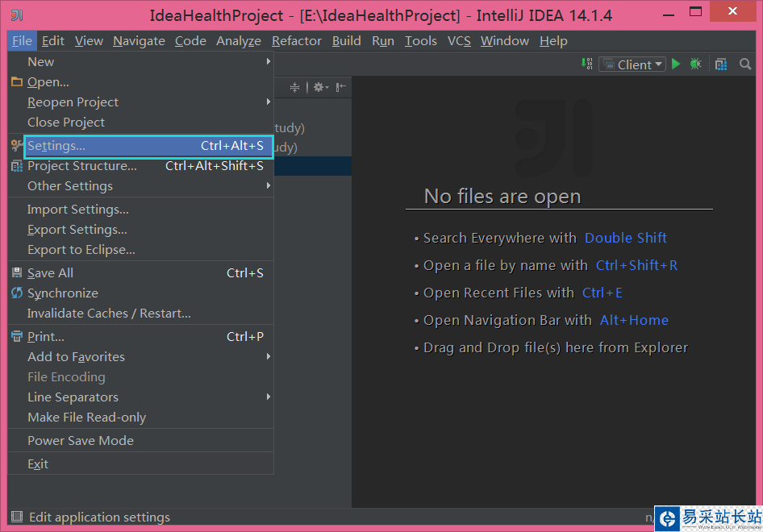Toggle Power Save Mode

81,441
